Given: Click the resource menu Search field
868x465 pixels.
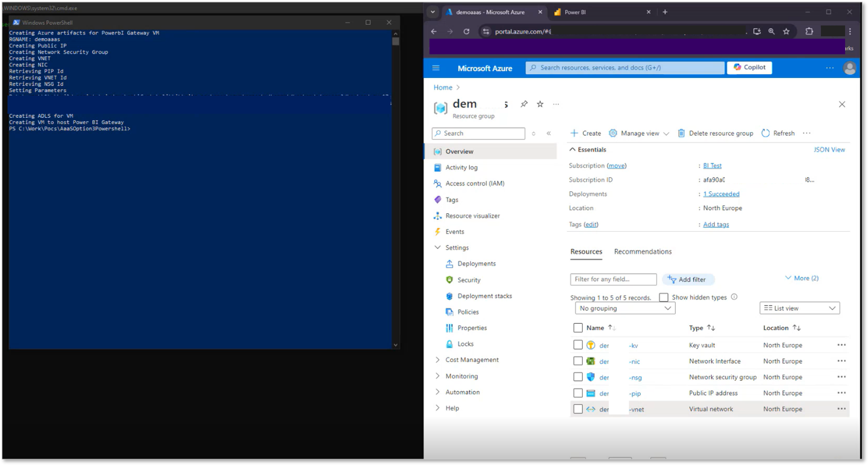Looking at the screenshot, I should 478,133.
